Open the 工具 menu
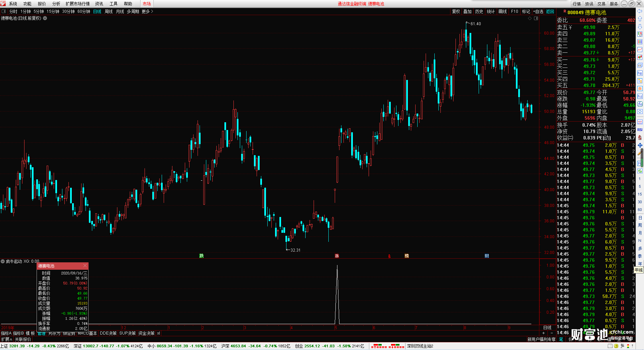The width and height of the screenshot is (644, 350). [114, 4]
